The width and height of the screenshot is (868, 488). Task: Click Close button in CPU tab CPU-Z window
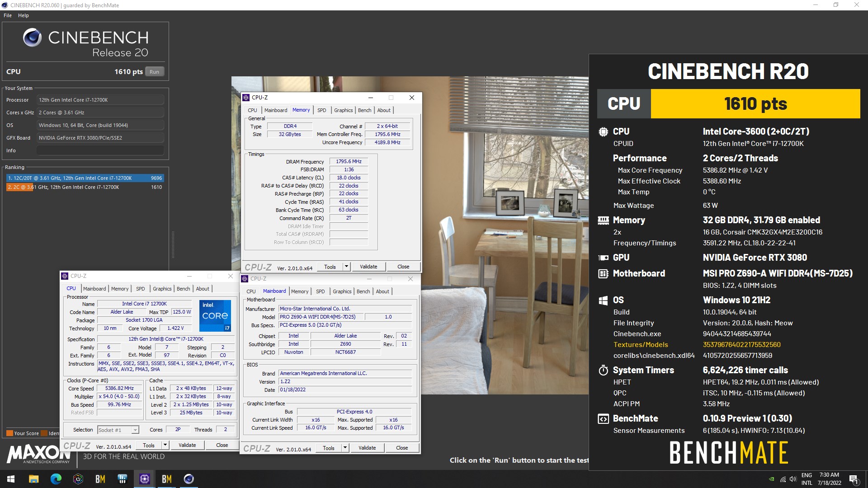click(x=222, y=445)
